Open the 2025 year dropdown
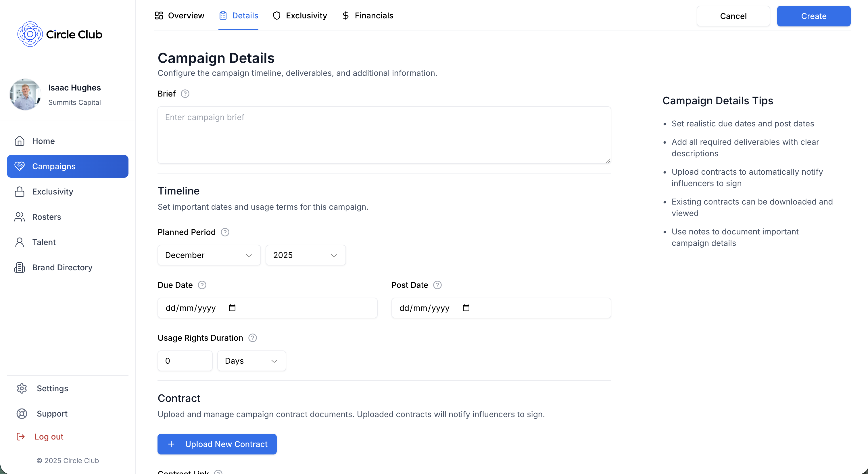The width and height of the screenshot is (868, 474). pyautogui.click(x=305, y=255)
